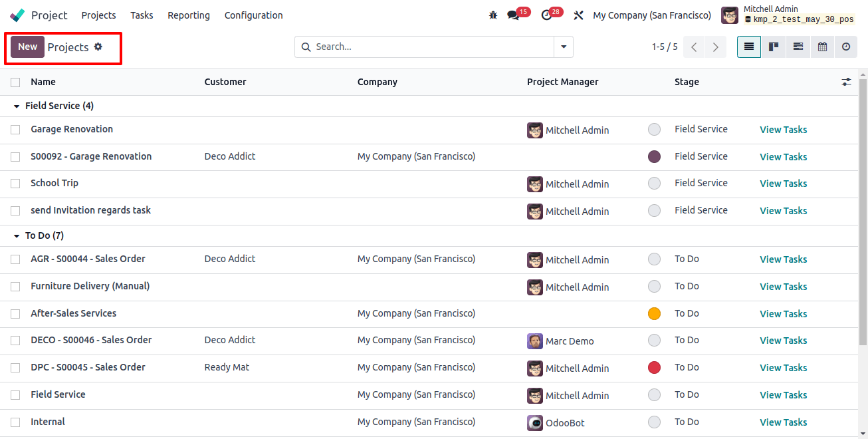Collapse the Field Service (4) group

click(x=53, y=106)
